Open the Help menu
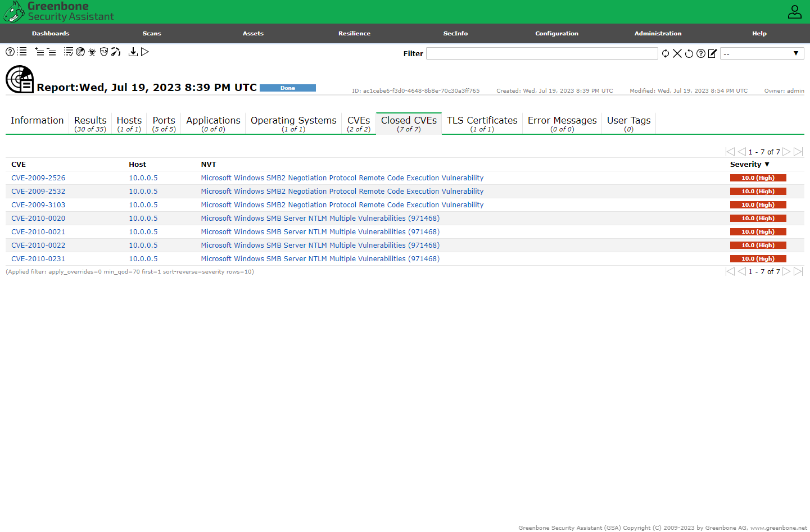Screen dimensions: 810x532 (x=759, y=34)
